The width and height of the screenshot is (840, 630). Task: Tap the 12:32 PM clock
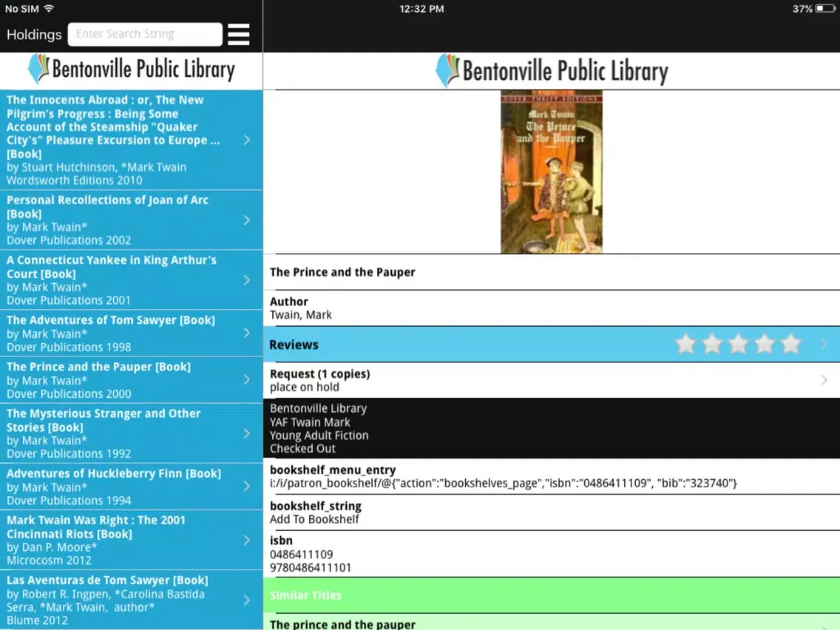point(421,9)
